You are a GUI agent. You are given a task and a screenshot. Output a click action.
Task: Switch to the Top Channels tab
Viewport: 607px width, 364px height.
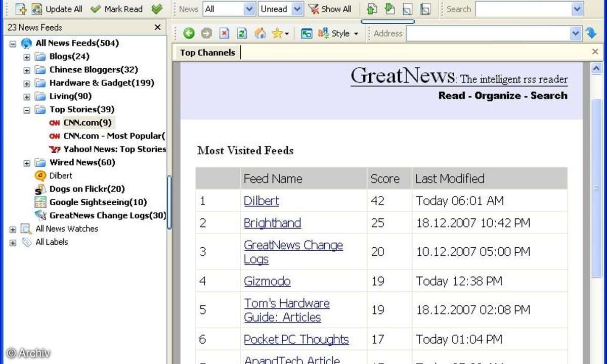pyautogui.click(x=207, y=52)
